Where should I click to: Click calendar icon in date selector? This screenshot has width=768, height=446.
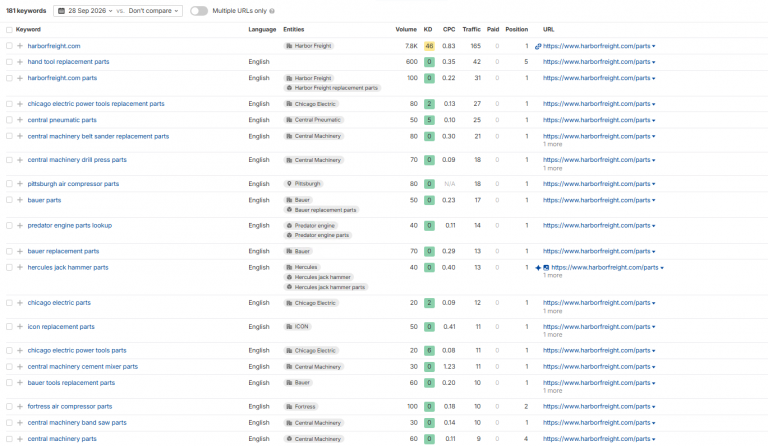(62, 11)
